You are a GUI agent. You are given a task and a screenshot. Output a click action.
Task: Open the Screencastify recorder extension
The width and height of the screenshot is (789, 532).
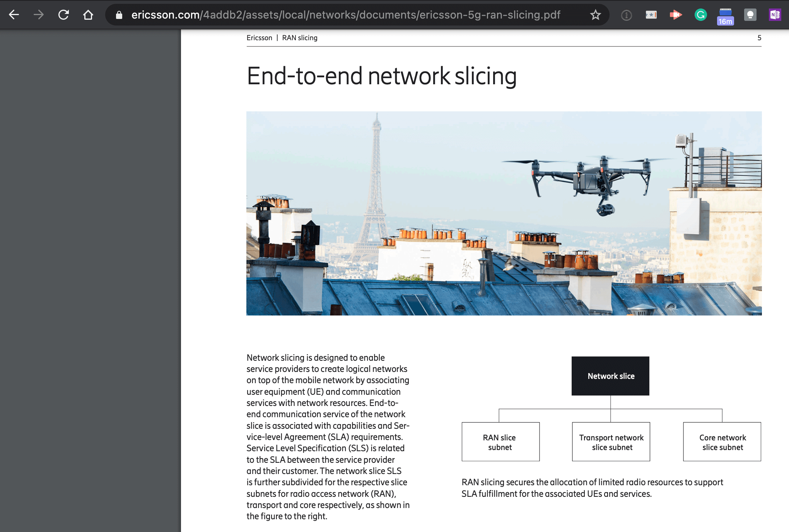pyautogui.click(x=676, y=15)
